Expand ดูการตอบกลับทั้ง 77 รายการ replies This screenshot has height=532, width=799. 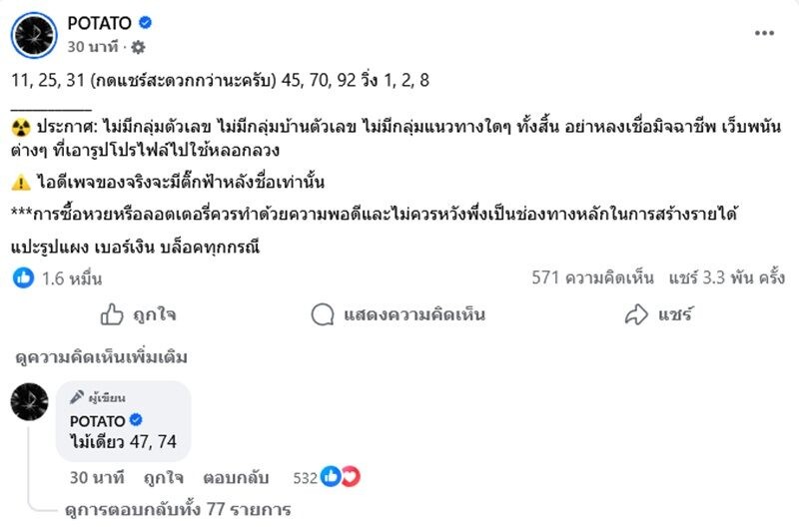click(177, 509)
